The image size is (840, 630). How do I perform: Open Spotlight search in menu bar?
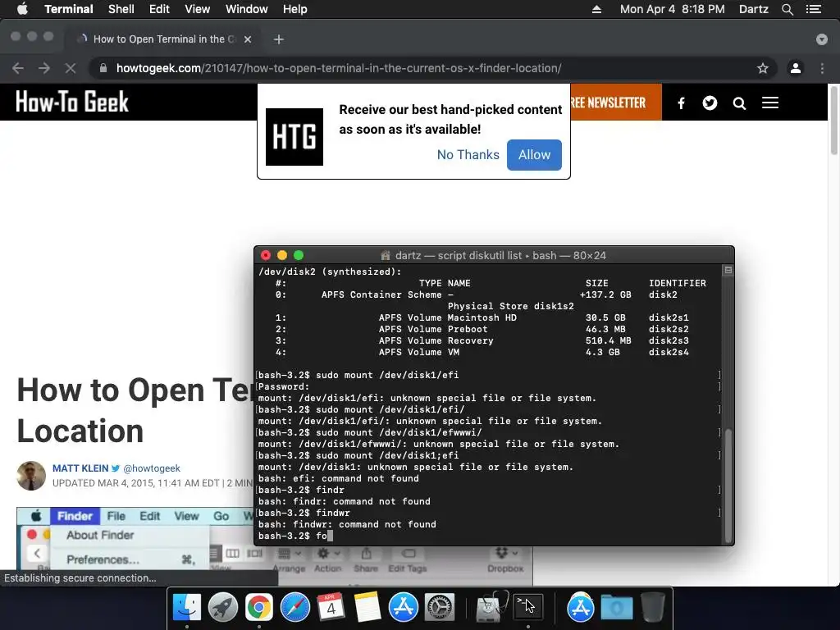click(x=787, y=9)
